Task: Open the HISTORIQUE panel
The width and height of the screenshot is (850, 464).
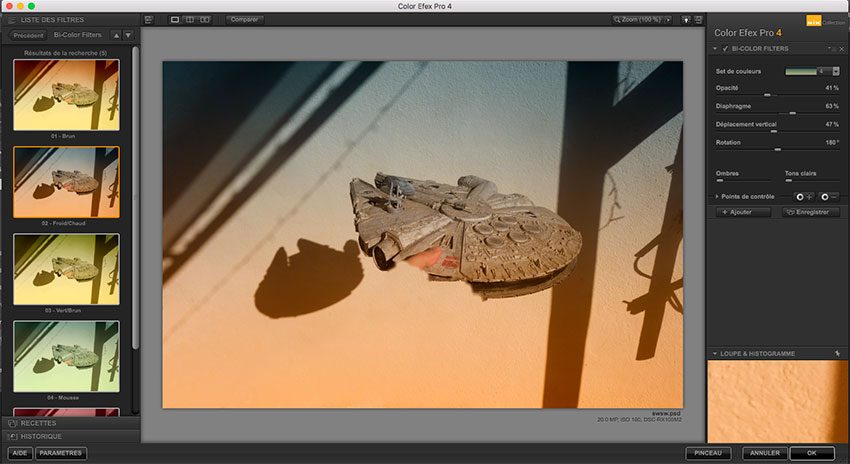Action: (x=70, y=436)
